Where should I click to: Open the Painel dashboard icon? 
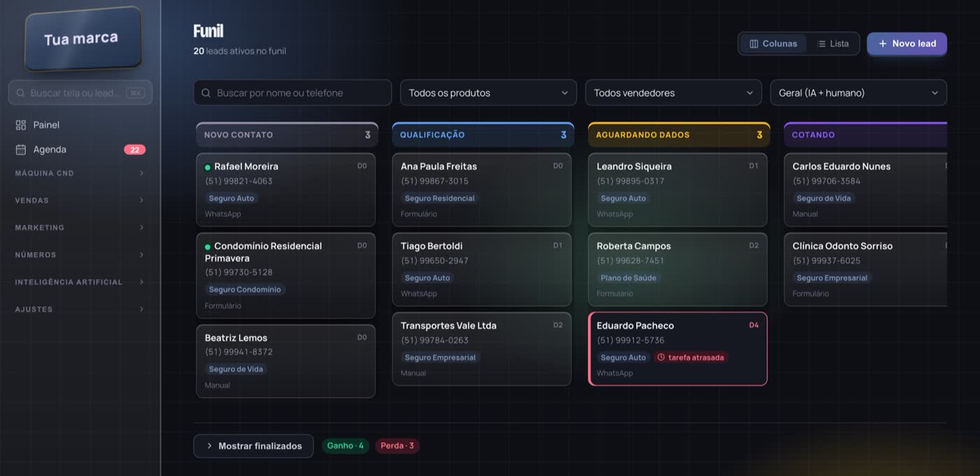21,125
